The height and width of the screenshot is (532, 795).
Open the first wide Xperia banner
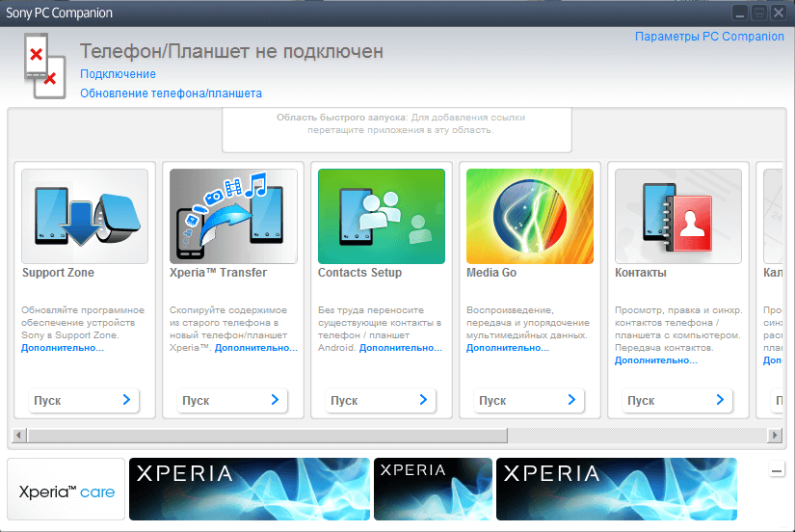tap(250, 490)
